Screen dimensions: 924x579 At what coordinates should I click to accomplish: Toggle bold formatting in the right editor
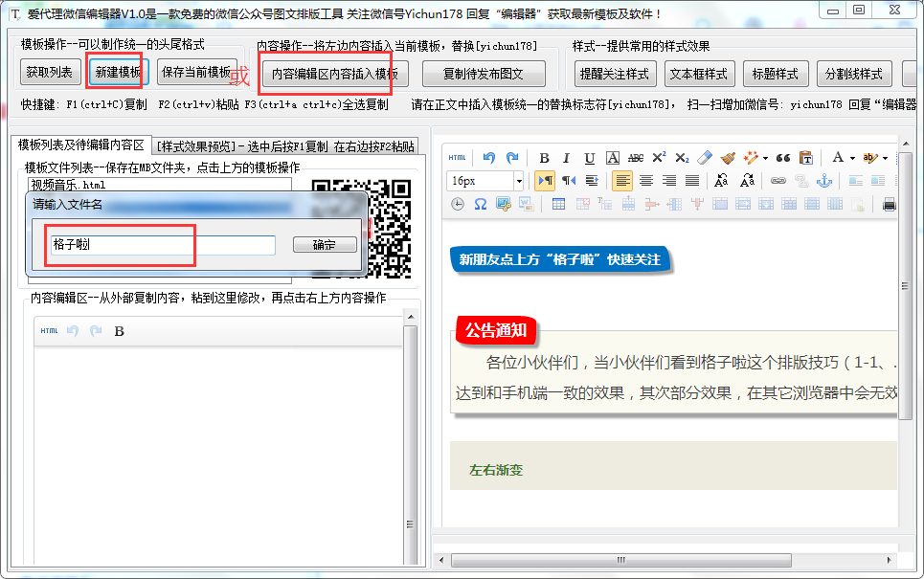pos(545,158)
